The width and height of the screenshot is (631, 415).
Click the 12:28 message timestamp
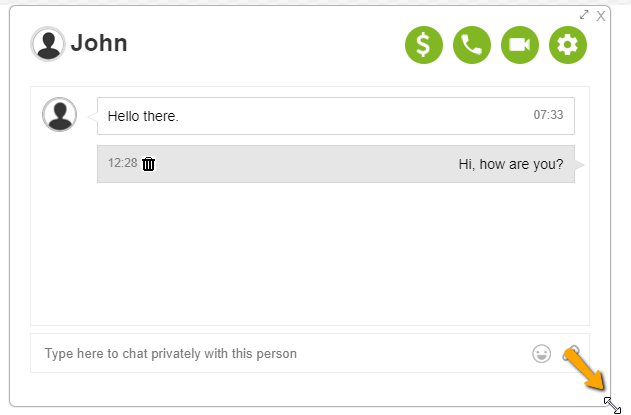coord(122,163)
